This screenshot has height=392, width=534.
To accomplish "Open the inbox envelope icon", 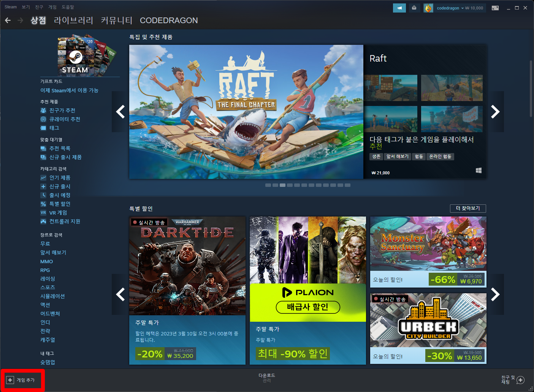I will pyautogui.click(x=414, y=8).
